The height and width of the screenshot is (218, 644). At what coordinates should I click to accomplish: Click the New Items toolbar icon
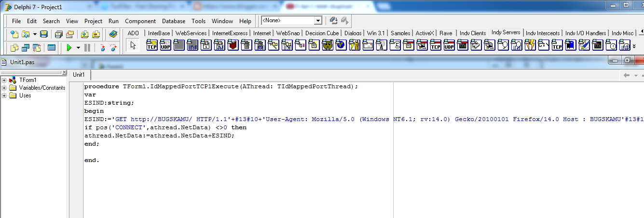(14, 34)
